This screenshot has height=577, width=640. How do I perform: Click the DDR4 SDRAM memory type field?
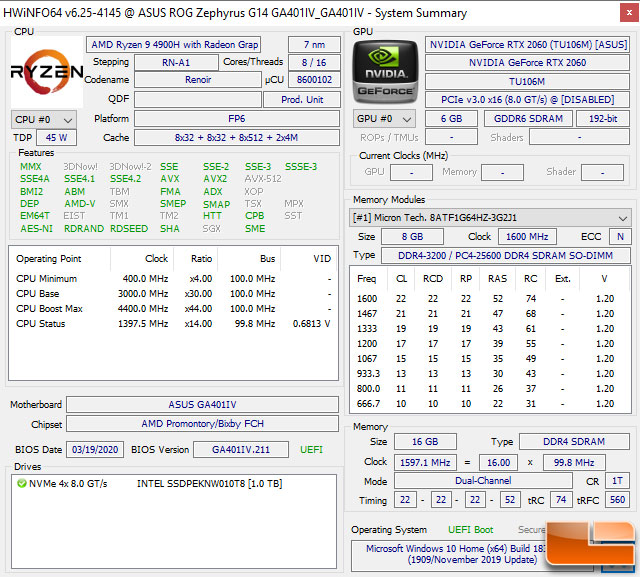click(574, 442)
